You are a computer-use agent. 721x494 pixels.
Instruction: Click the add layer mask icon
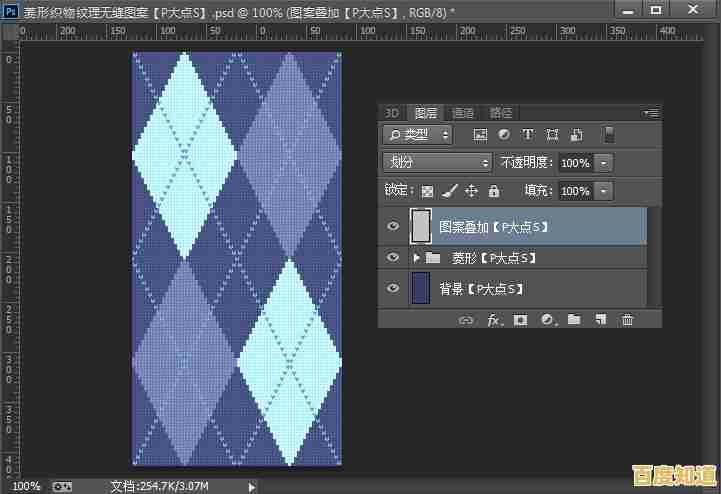pos(520,320)
